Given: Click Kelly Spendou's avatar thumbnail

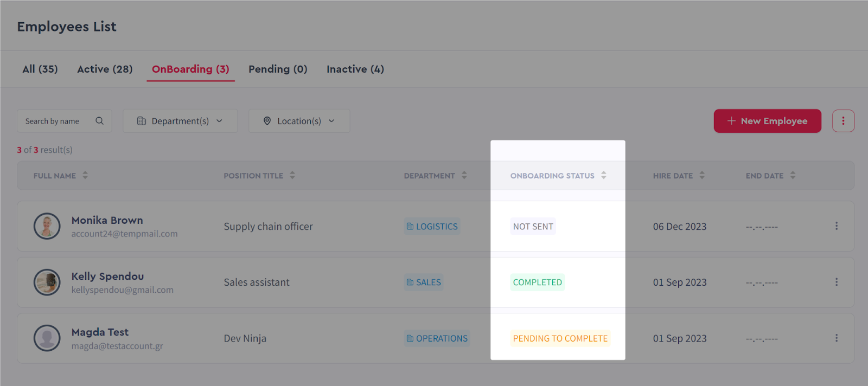Looking at the screenshot, I should (47, 282).
